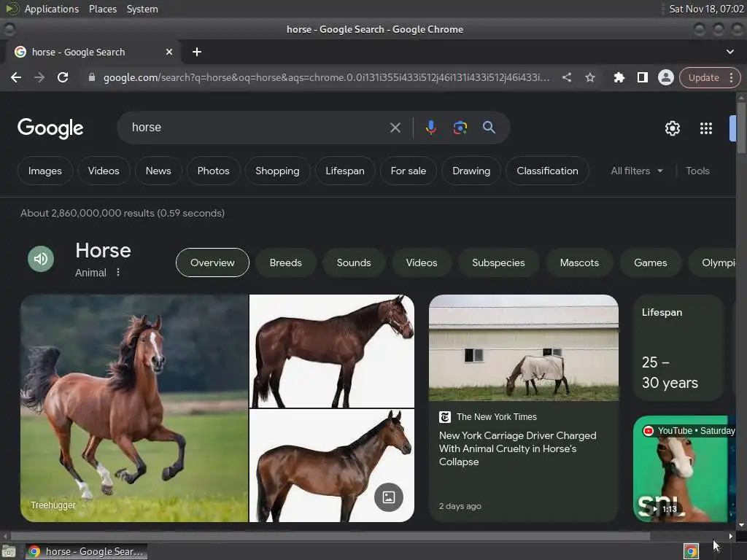Open the Chrome extensions puzzle icon
Screen dimensions: 747x560
tap(619, 77)
